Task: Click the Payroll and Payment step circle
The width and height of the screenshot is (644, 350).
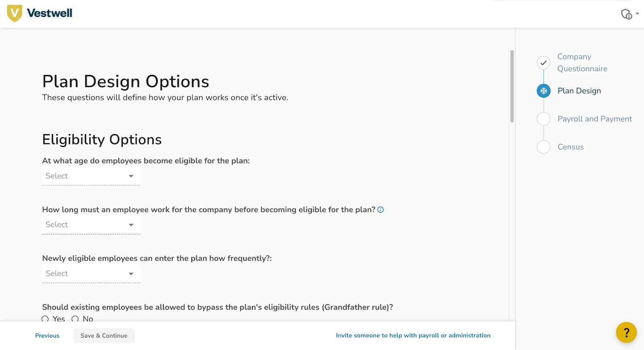Action: [x=544, y=119]
